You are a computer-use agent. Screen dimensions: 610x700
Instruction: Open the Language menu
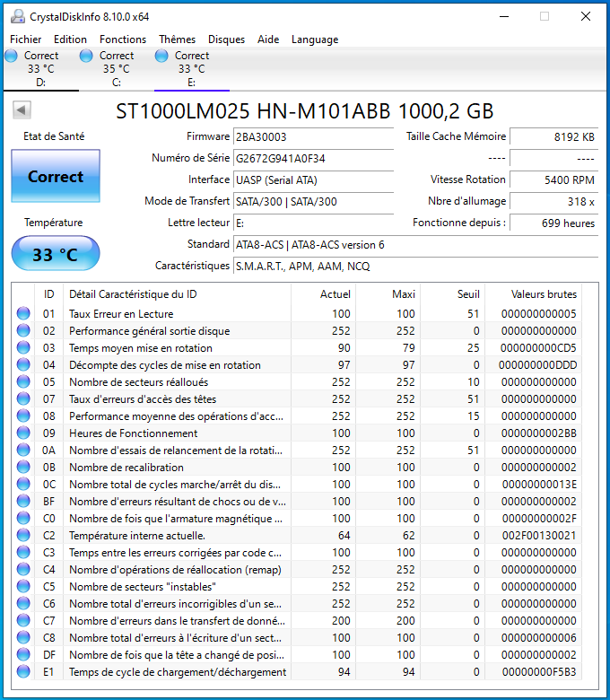click(x=315, y=39)
